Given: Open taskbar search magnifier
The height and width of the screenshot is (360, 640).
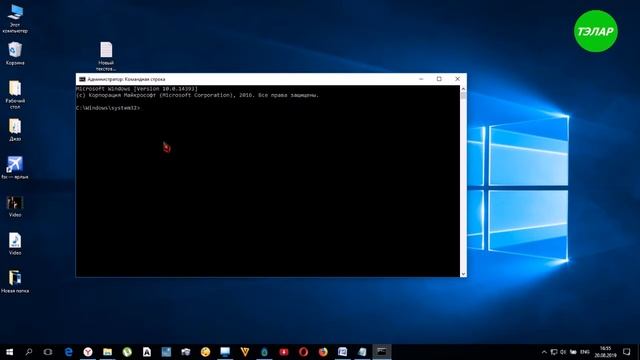Looking at the screenshot, I should (x=29, y=352).
